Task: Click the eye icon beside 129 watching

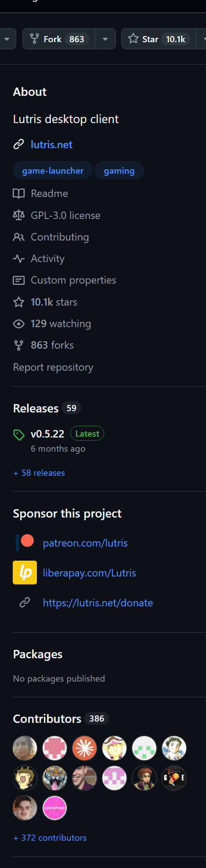Action: (x=19, y=324)
